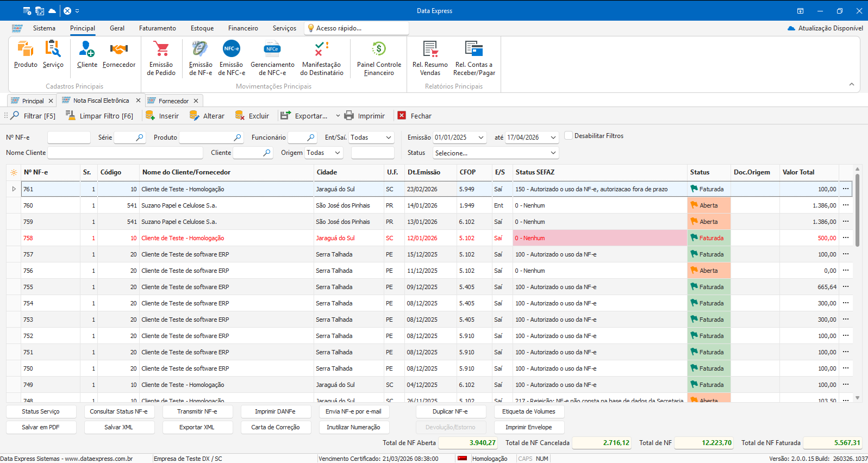Select the red row numbered 758

[x=429, y=238]
